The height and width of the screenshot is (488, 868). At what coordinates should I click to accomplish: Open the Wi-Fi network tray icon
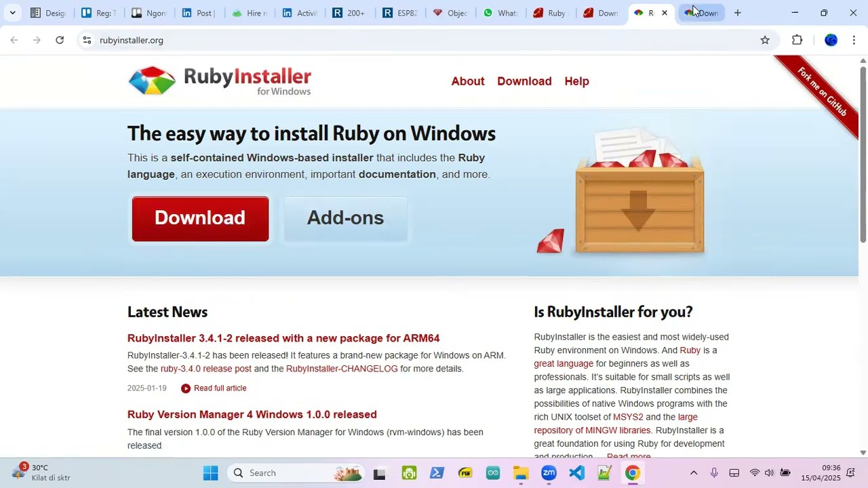tap(754, 473)
